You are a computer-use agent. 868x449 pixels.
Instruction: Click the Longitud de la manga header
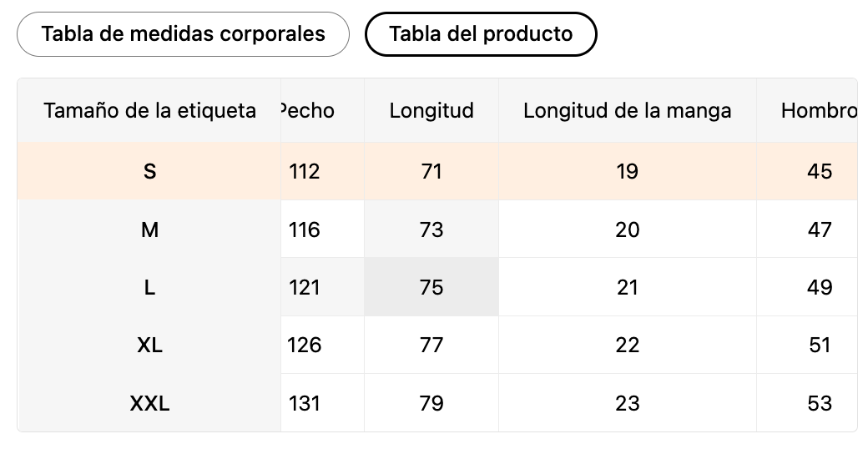pos(627,110)
